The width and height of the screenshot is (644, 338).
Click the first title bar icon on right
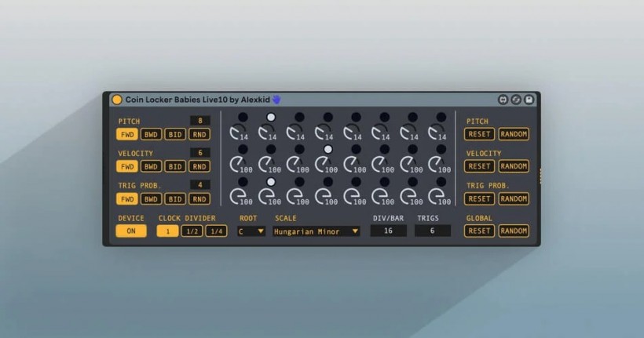point(503,100)
